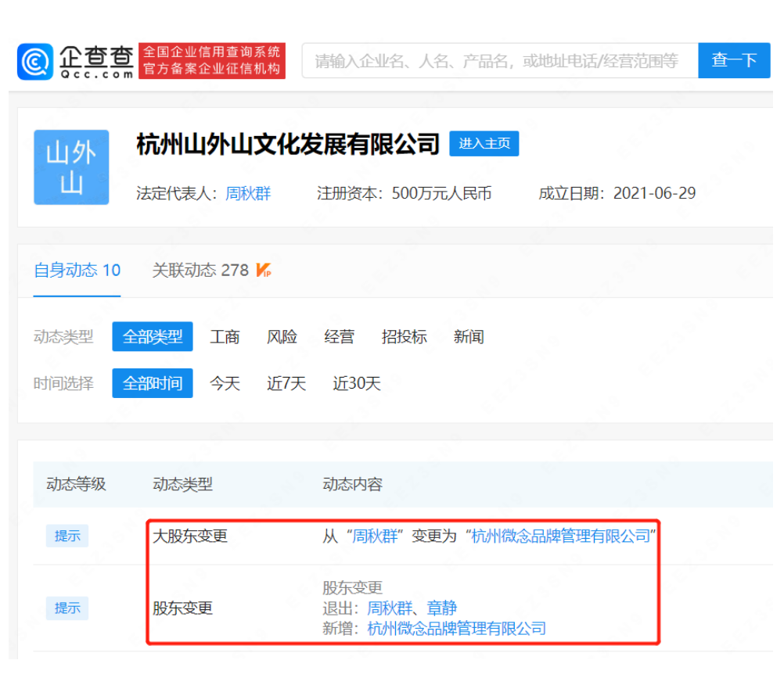The image size is (784, 678).
Task: Focus the company name search field
Action: pyautogui.click(x=499, y=60)
